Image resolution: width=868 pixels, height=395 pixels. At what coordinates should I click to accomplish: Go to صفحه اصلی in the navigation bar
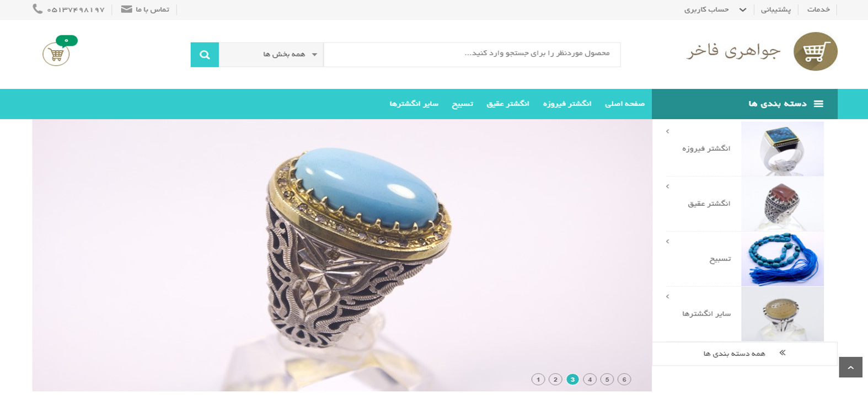[625, 104]
